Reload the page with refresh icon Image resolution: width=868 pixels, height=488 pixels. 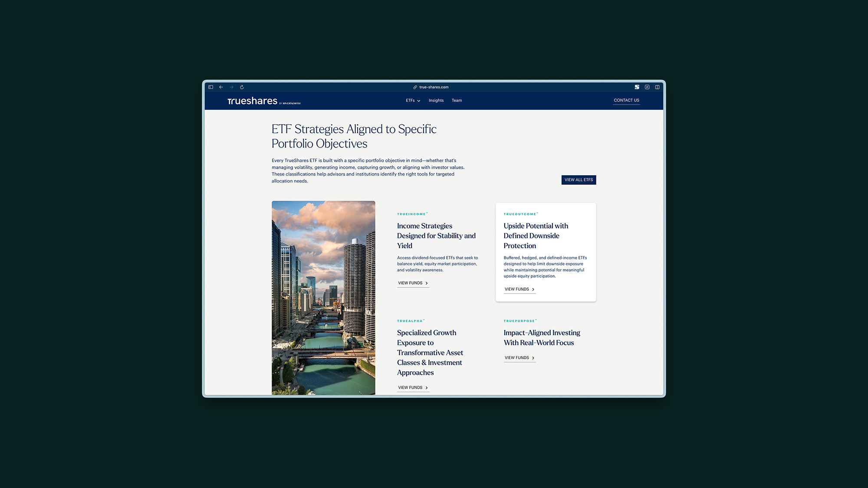tap(242, 87)
